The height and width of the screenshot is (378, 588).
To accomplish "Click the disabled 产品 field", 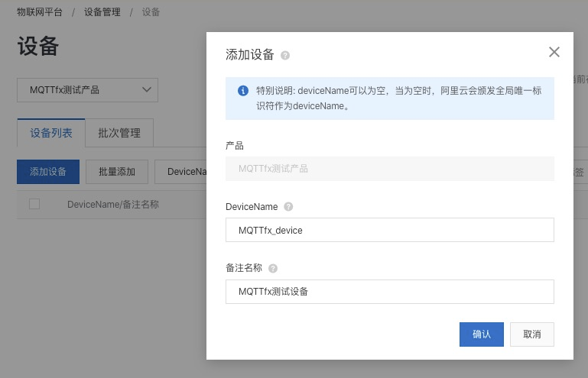I will 389,169.
